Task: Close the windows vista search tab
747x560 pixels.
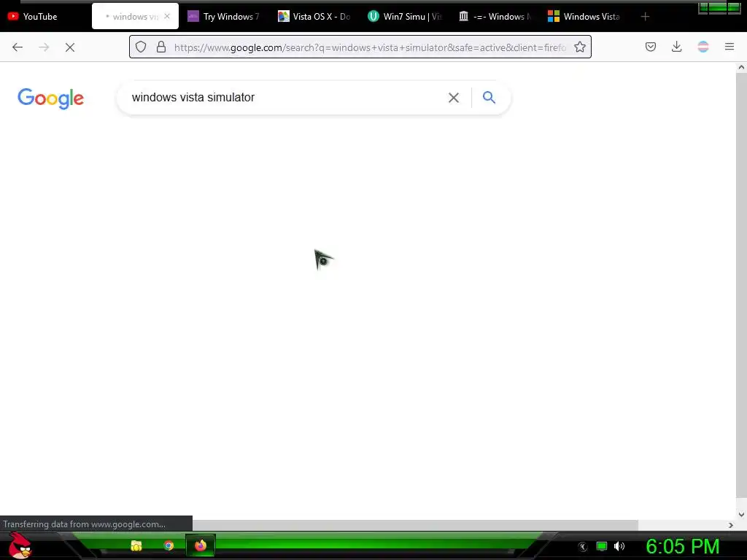Action: pos(167,16)
